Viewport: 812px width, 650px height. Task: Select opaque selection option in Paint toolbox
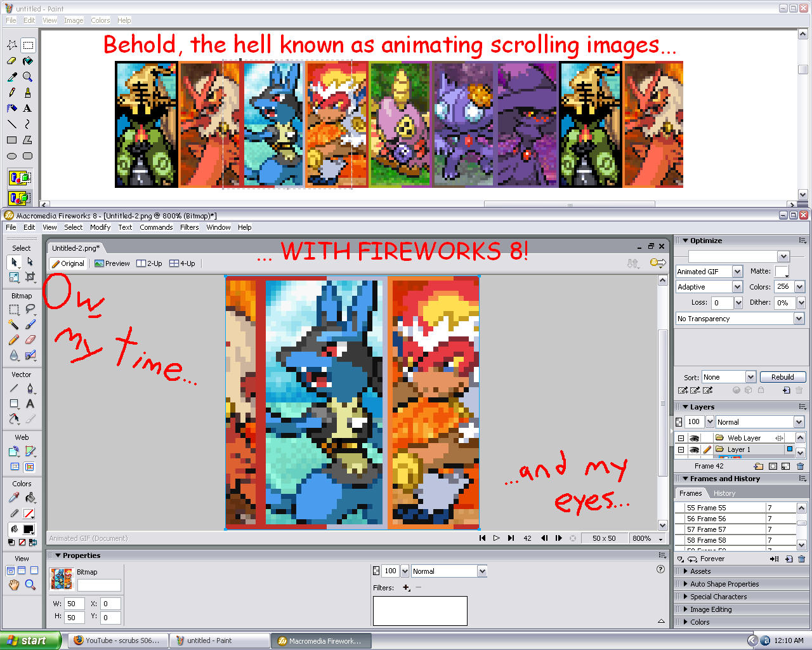click(20, 177)
